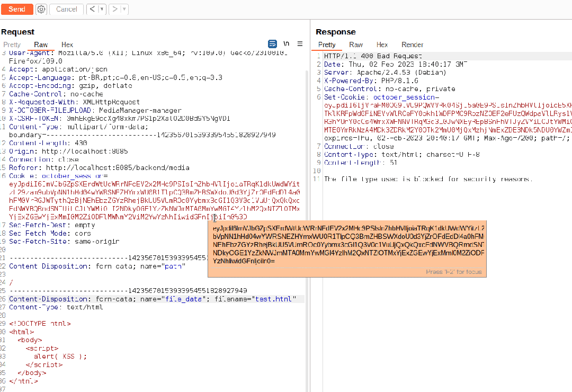Click the Sec-Fetch-Site: same-origin line
572x392 pixels.
pyautogui.click(x=64, y=241)
